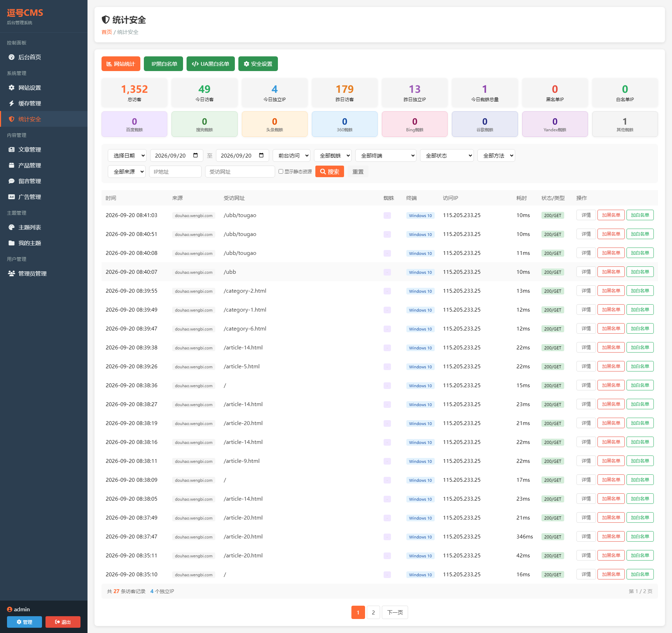Click the IP地址 input field
This screenshot has width=672, height=633.
click(x=175, y=172)
